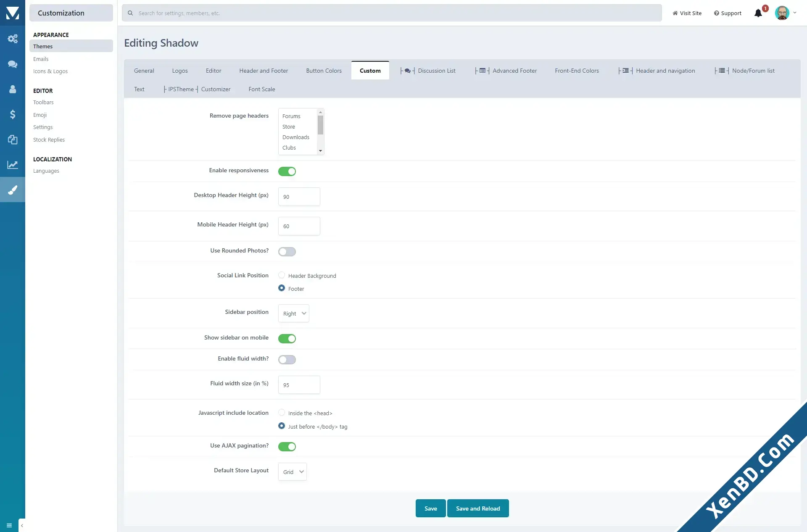Viewport: 807px width, 532px height.
Task: Expand the user account dropdown arrow
Action: (795, 13)
